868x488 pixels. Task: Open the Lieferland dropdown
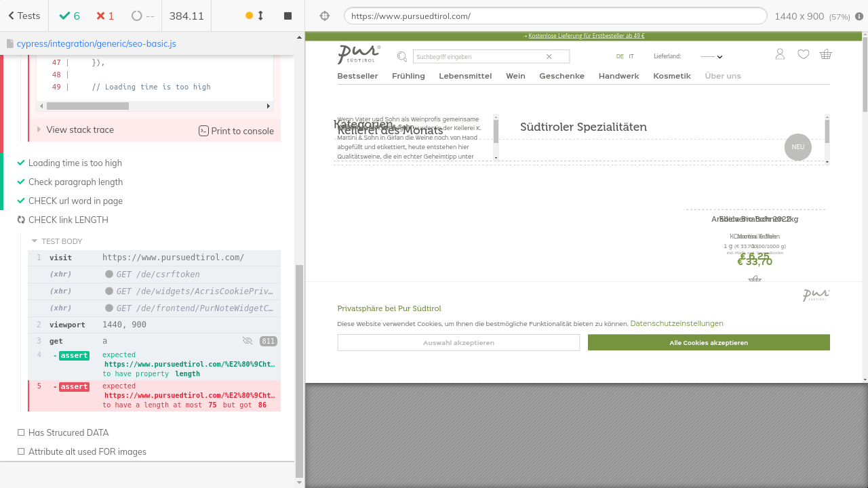coord(711,57)
